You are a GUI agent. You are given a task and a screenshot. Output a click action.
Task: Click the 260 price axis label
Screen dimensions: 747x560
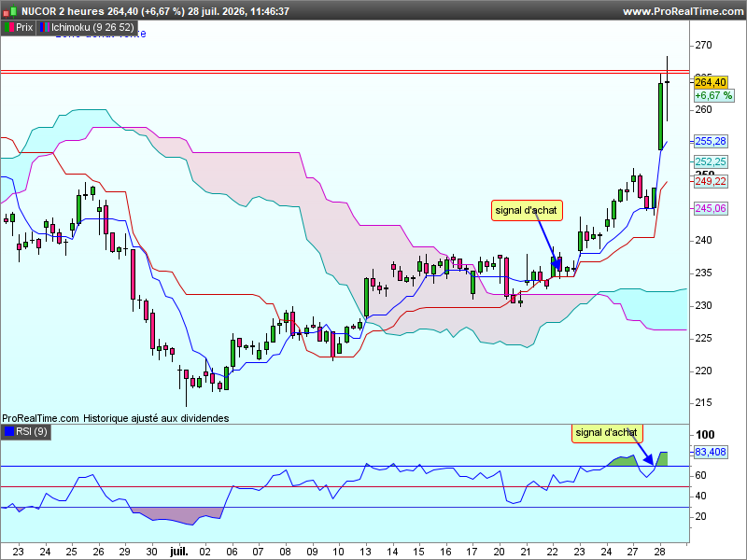click(x=703, y=109)
